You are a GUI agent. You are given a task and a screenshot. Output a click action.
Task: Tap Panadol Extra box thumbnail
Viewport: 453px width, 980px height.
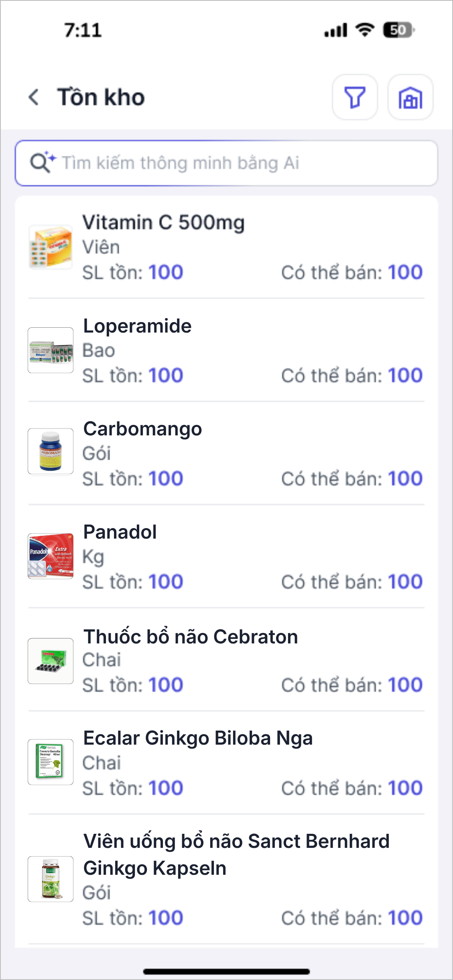pyautogui.click(x=51, y=556)
